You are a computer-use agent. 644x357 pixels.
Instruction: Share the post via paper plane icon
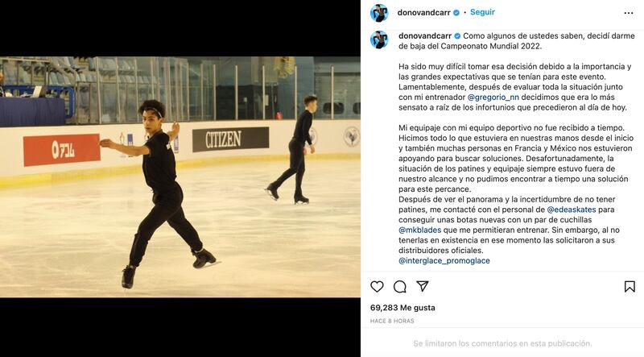[x=423, y=286]
